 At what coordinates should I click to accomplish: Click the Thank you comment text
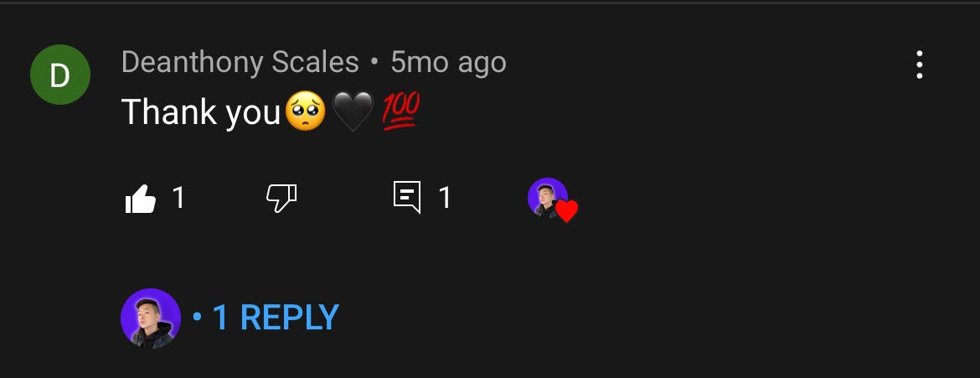(201, 112)
